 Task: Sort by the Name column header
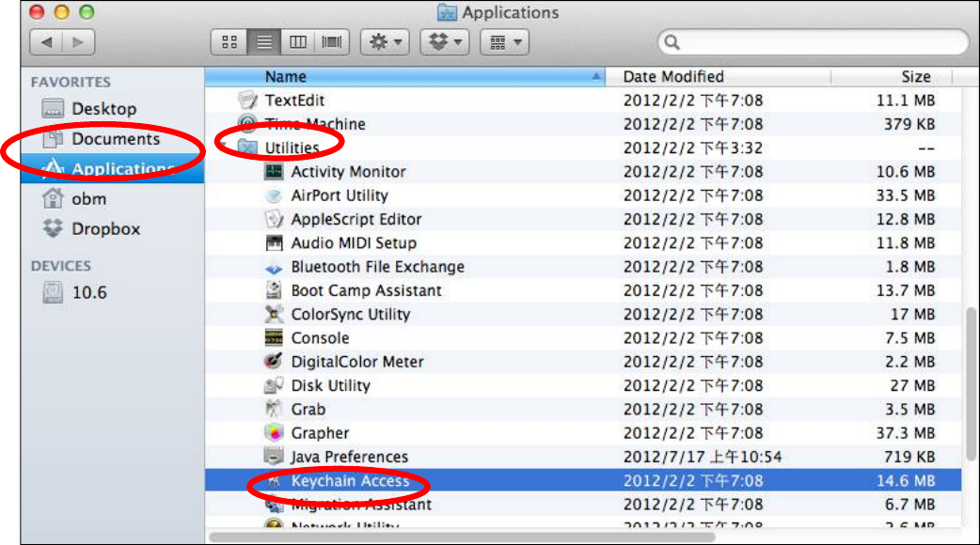pos(405,77)
